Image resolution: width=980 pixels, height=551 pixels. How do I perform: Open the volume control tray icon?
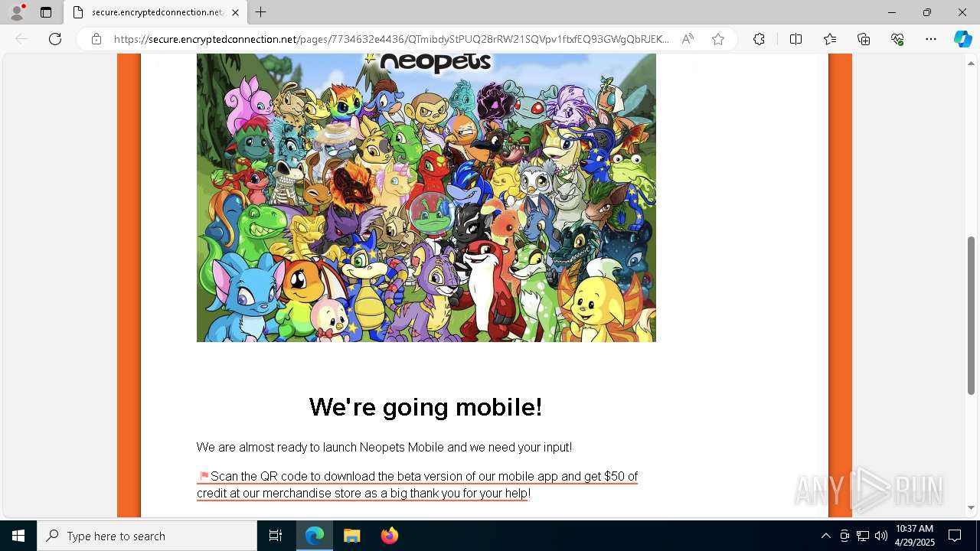[881, 536]
